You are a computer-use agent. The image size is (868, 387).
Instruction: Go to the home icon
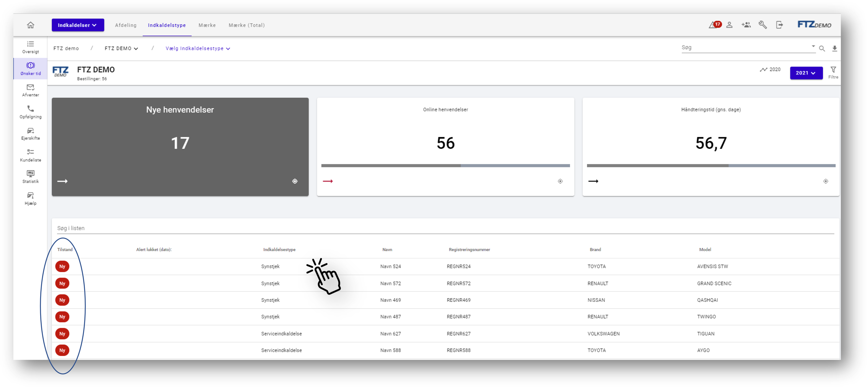[31, 25]
